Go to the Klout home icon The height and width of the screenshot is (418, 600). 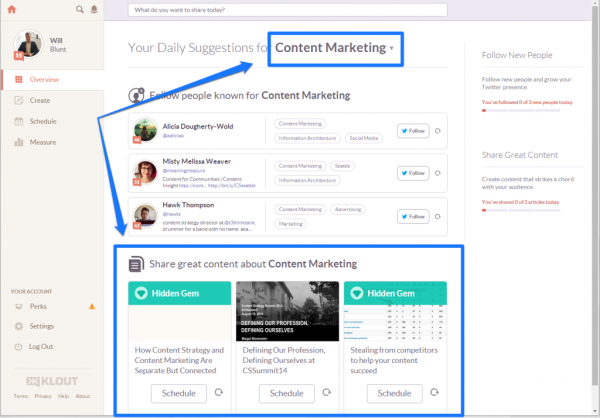coord(12,9)
